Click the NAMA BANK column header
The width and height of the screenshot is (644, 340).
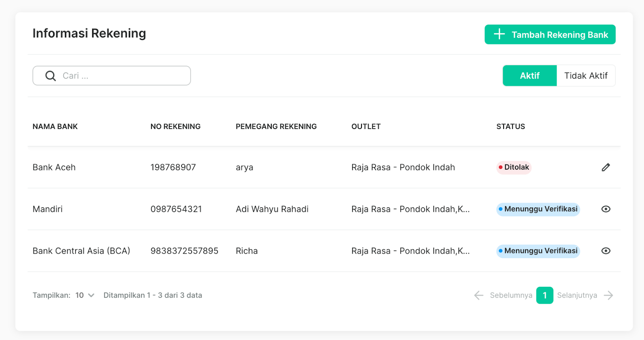[55, 126]
